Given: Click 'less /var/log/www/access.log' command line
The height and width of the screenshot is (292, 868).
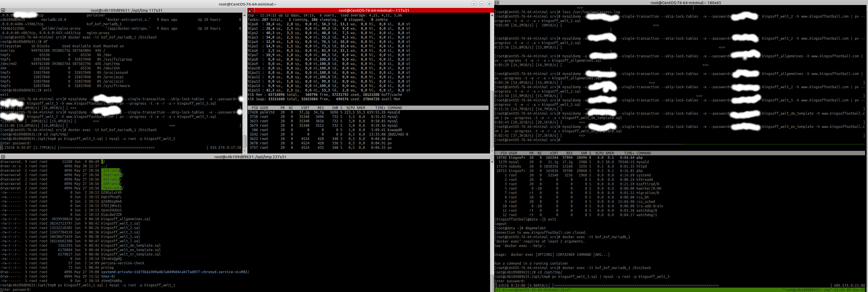Looking at the screenshot, I should click(x=591, y=12).
